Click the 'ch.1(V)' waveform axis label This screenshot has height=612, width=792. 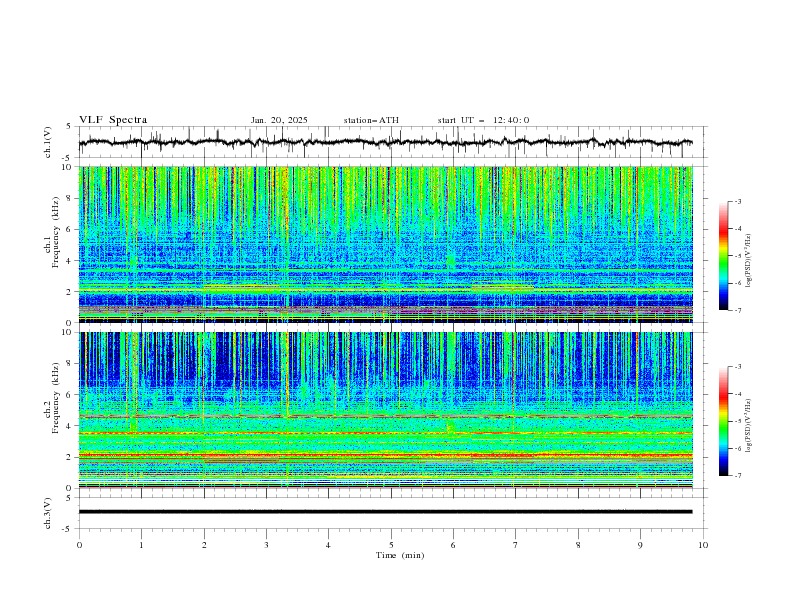[x=48, y=142]
